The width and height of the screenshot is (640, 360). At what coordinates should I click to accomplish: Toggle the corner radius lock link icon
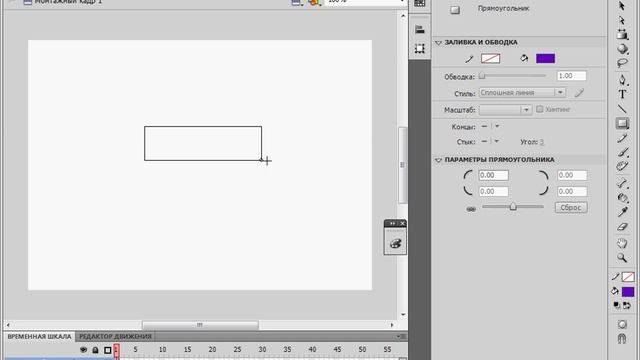coord(471,209)
